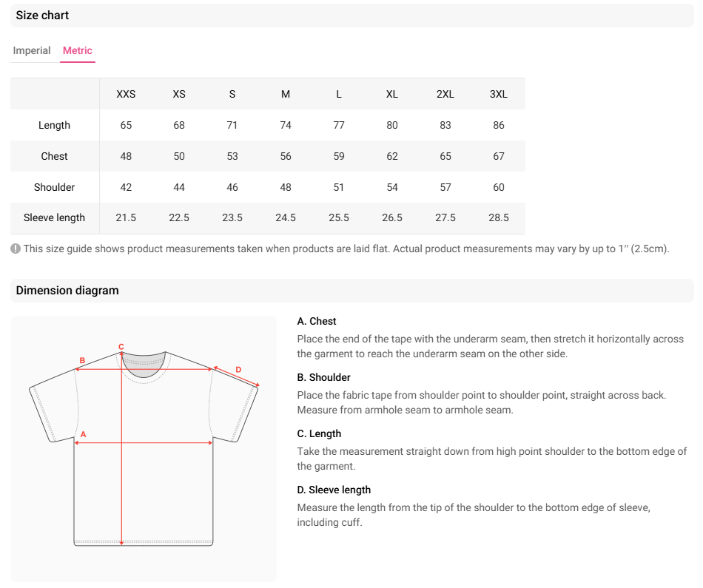Select the XXS column header
703x588 pixels.
pyautogui.click(x=126, y=94)
